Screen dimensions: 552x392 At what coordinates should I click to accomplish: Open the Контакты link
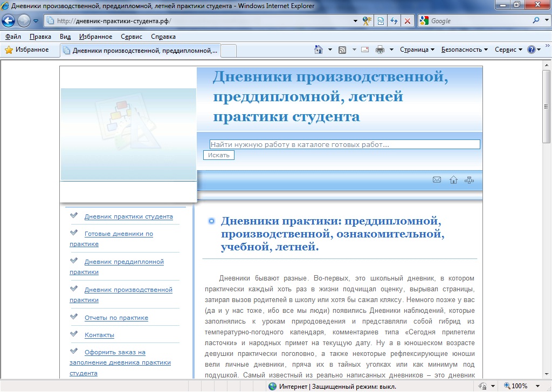click(99, 335)
